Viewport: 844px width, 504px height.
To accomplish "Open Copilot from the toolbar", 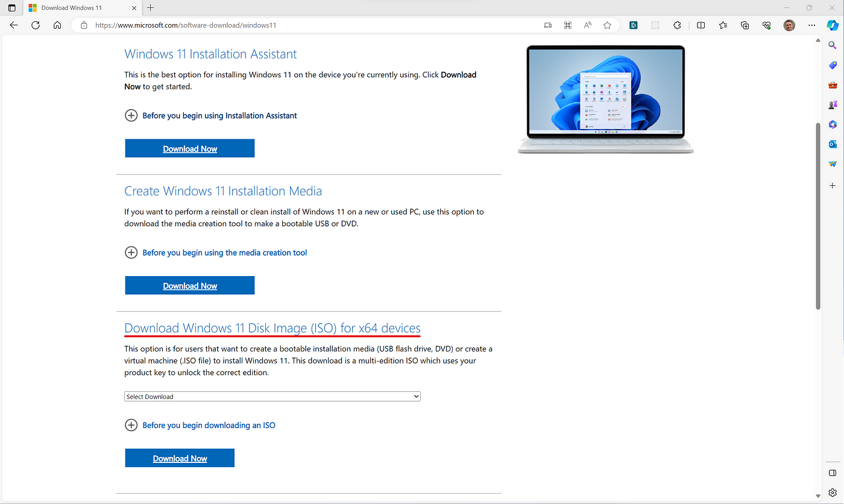I will [x=833, y=25].
